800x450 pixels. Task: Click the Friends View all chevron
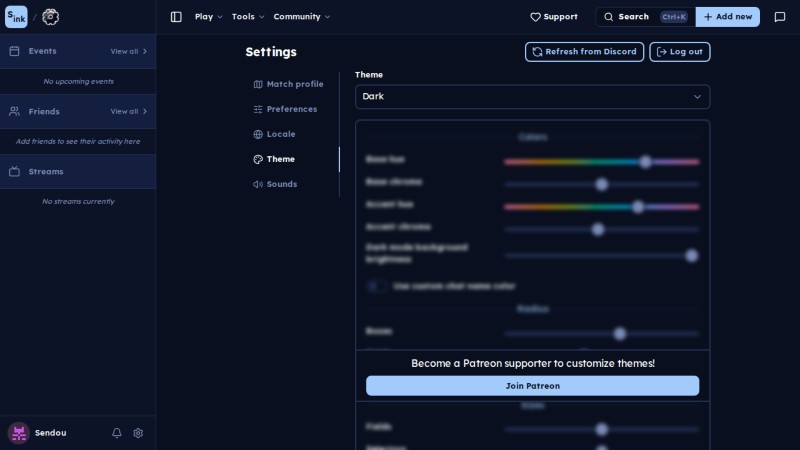145,111
